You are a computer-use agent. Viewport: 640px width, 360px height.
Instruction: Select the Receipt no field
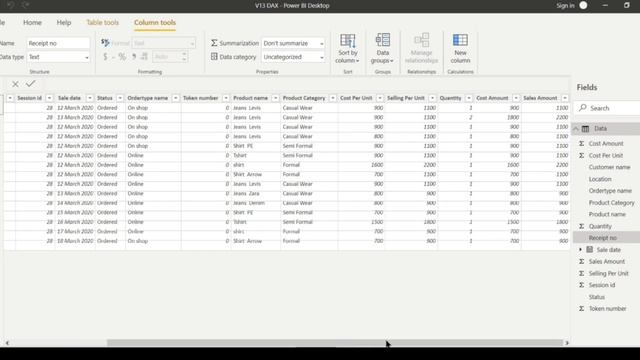pyautogui.click(x=602, y=238)
